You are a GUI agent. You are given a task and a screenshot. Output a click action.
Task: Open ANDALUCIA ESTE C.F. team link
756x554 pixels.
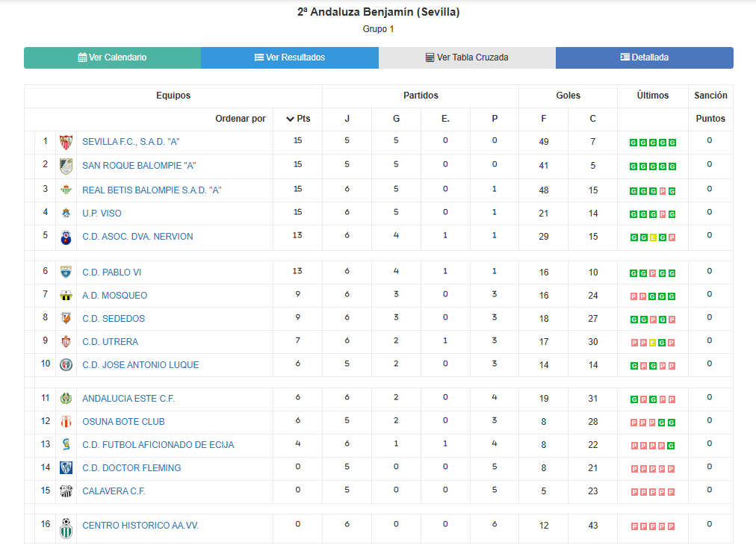click(128, 399)
